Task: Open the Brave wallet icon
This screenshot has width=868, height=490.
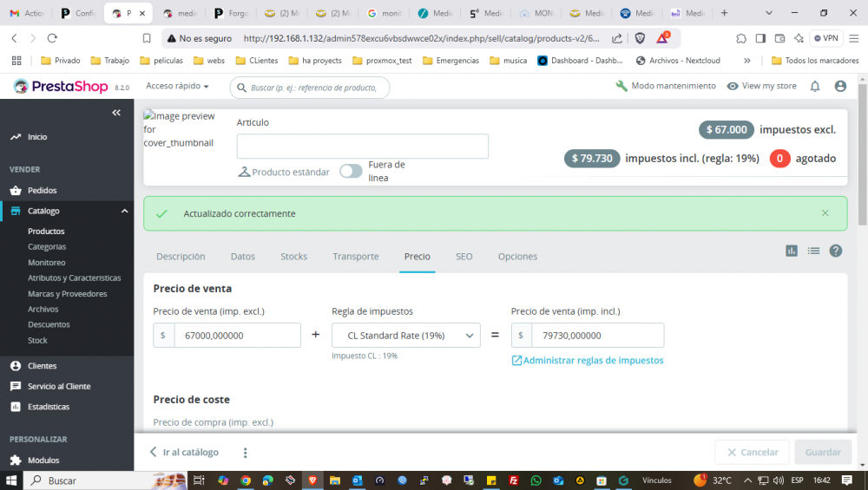Action: tap(780, 38)
